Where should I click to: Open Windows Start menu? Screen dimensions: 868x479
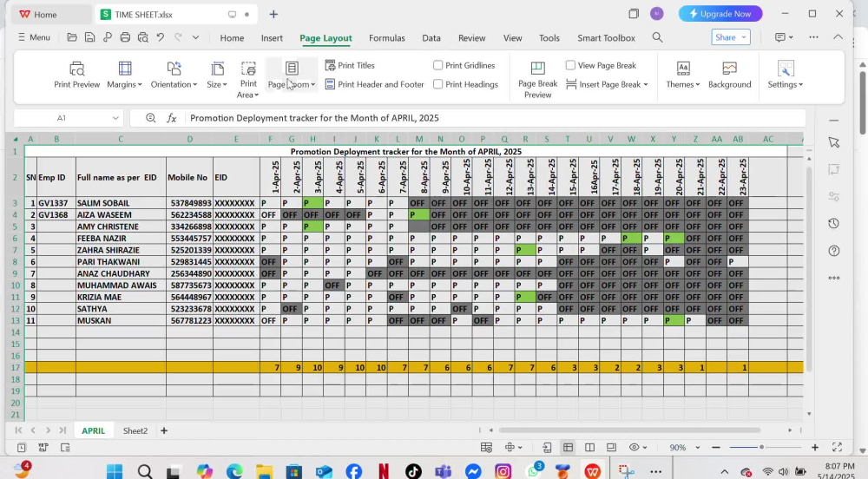point(114,471)
